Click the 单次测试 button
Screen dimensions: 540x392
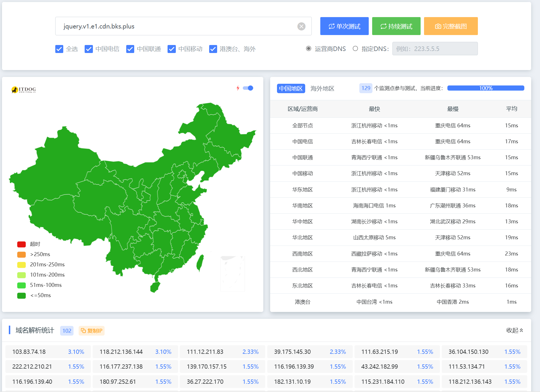pos(344,26)
